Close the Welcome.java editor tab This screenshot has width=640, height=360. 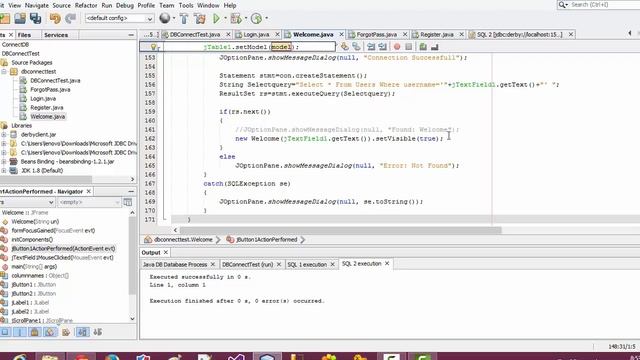point(342,35)
